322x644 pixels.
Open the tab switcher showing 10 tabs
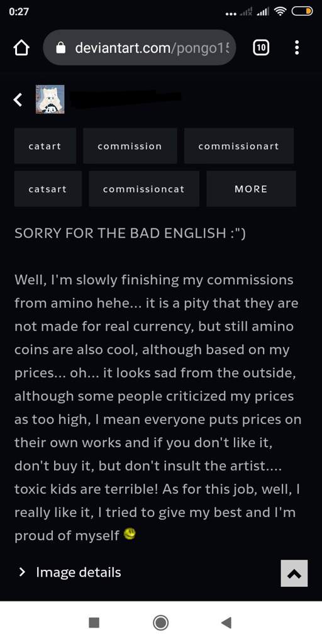point(261,48)
